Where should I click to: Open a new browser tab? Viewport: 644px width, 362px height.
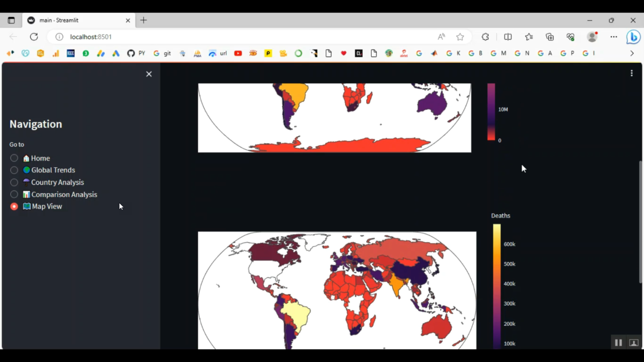pyautogui.click(x=143, y=20)
